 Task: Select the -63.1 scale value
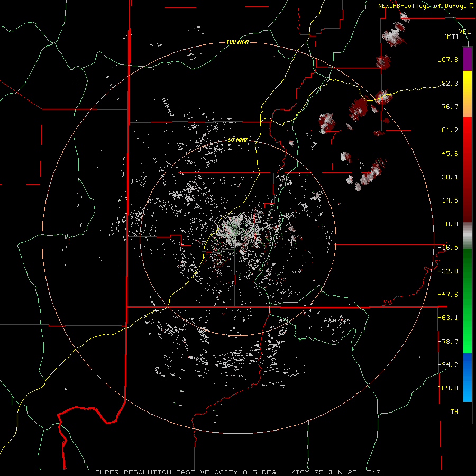click(448, 318)
